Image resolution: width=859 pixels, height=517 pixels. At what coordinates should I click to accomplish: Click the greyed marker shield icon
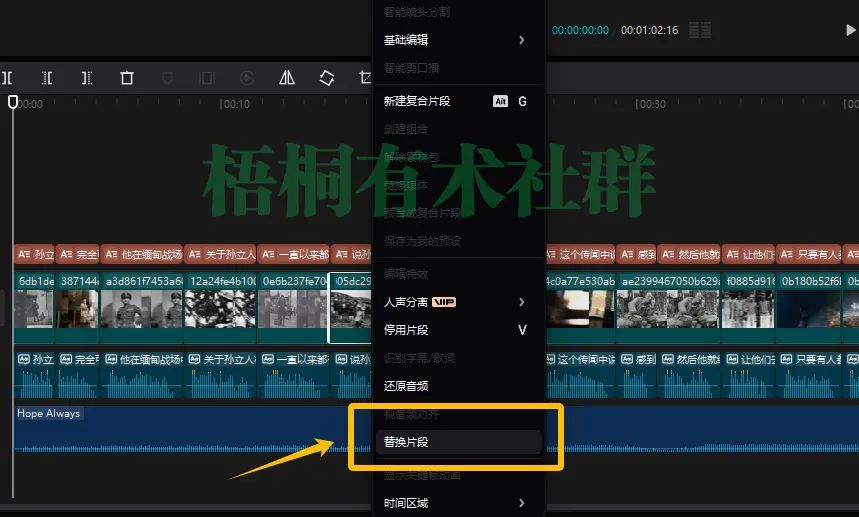[x=168, y=78]
